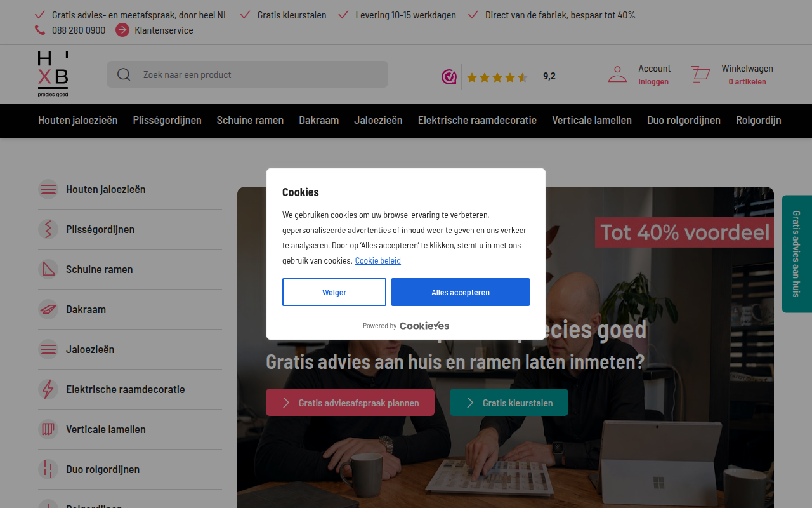Open Jaloezieën in top navigation bar

(378, 120)
